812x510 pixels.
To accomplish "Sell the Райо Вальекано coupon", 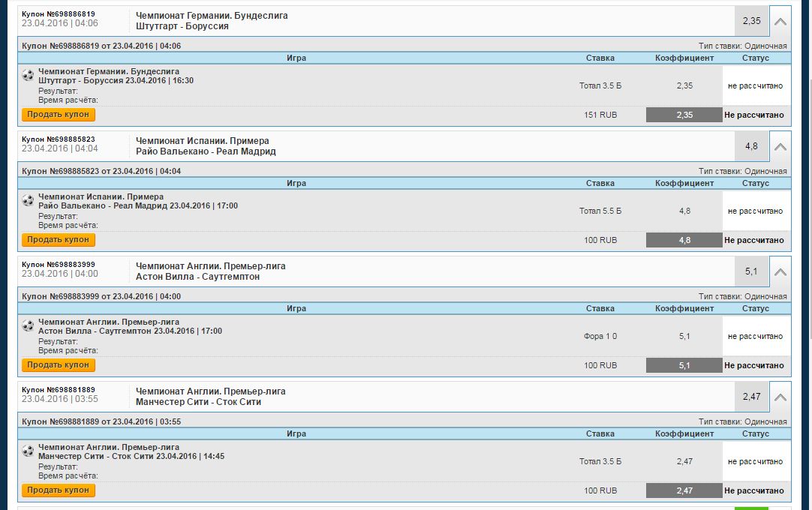I will coord(59,240).
